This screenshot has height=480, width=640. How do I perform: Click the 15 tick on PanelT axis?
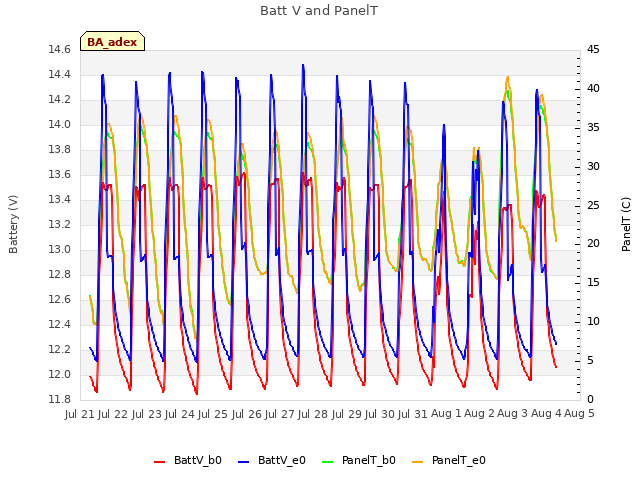(x=593, y=282)
